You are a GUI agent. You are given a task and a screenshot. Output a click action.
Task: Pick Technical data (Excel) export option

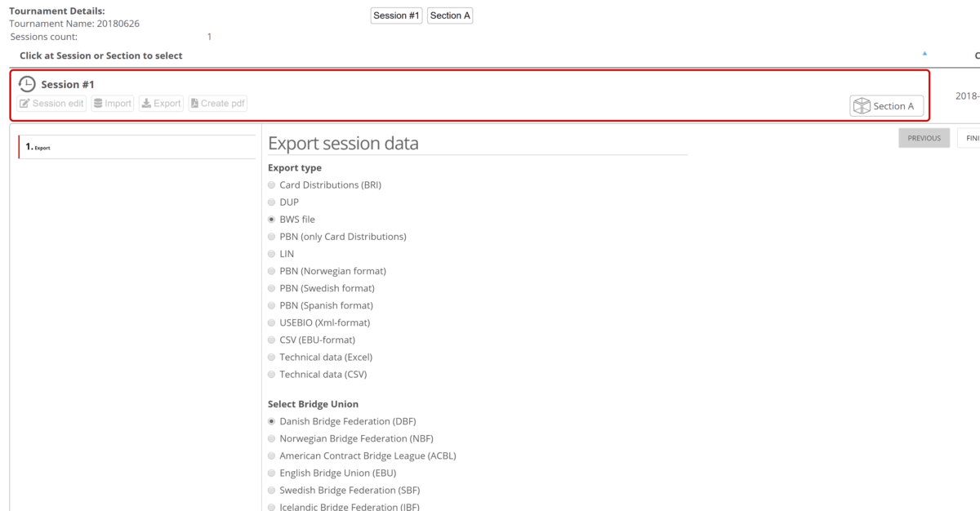point(272,358)
